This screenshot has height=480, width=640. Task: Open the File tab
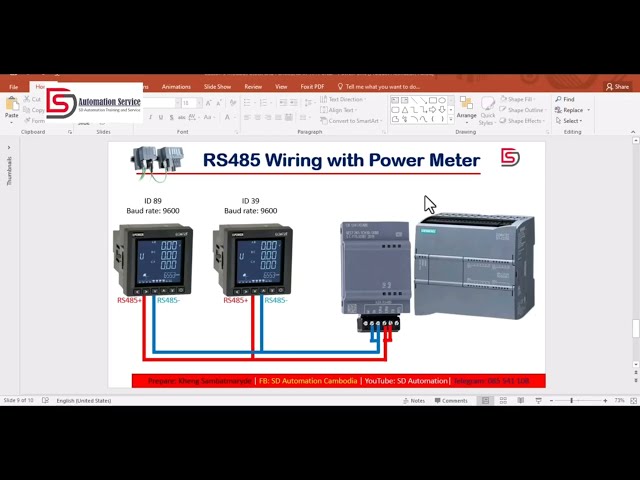coord(13,87)
